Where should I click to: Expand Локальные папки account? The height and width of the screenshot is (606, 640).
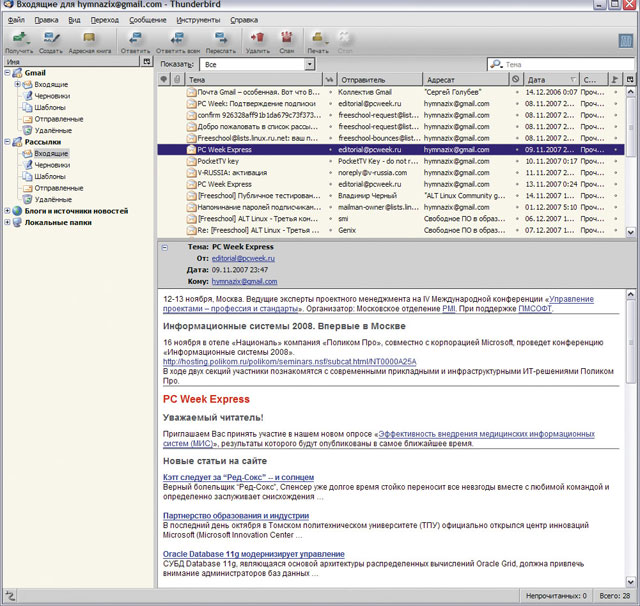click(7, 222)
